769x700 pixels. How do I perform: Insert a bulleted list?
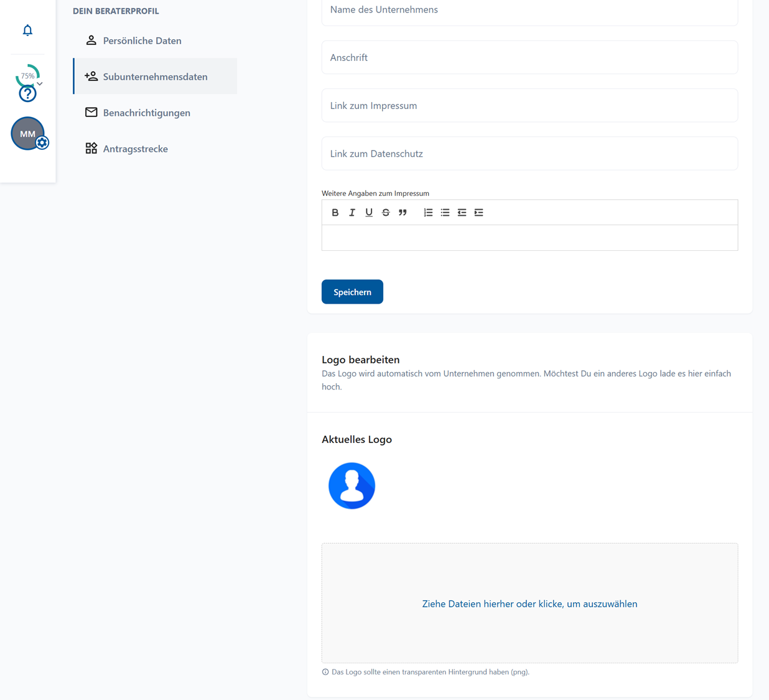point(445,213)
